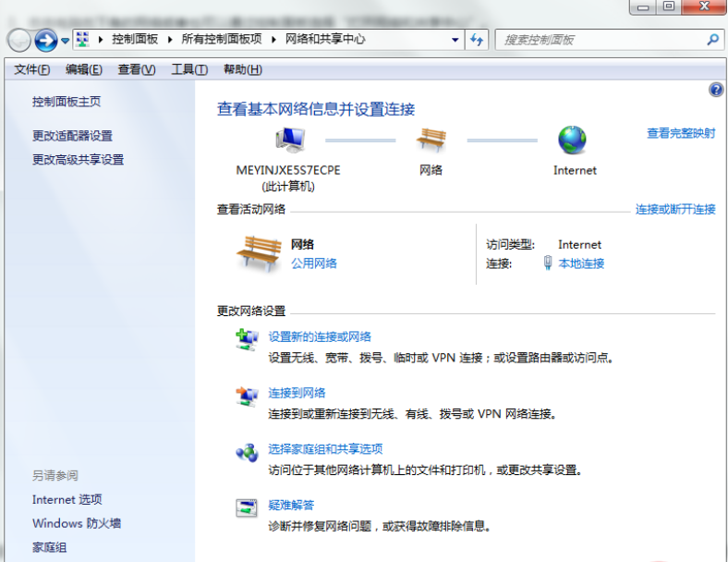Click the homegroup and sharing options icon
728x562 pixels.
247,452
